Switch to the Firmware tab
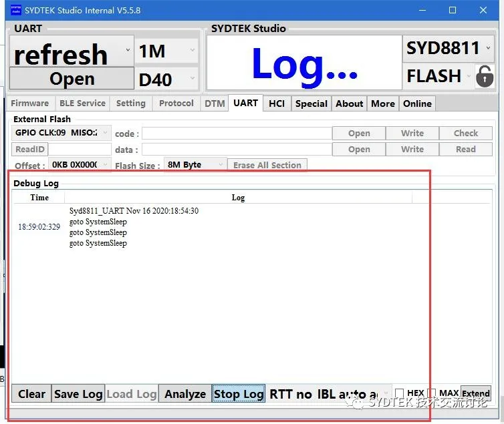The image size is (504, 424). (x=30, y=103)
